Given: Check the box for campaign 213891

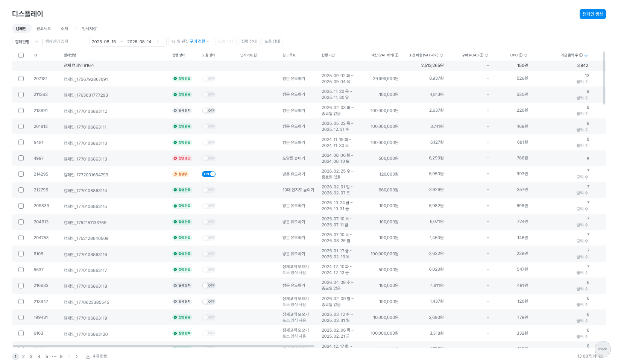Looking at the screenshot, I should click(x=21, y=111).
